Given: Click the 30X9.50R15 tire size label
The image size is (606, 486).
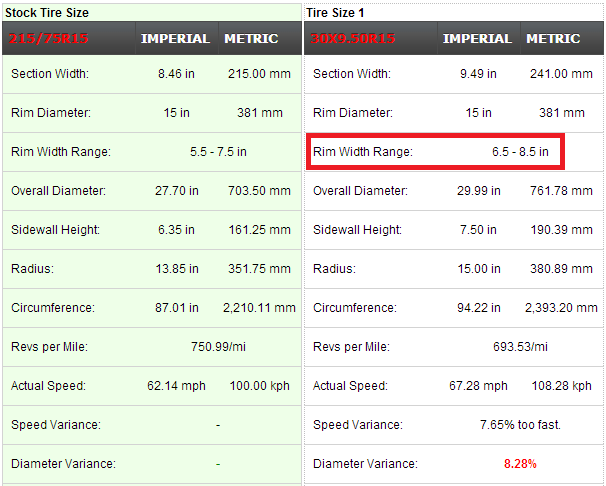Looking at the screenshot, I should pyautogui.click(x=355, y=39).
